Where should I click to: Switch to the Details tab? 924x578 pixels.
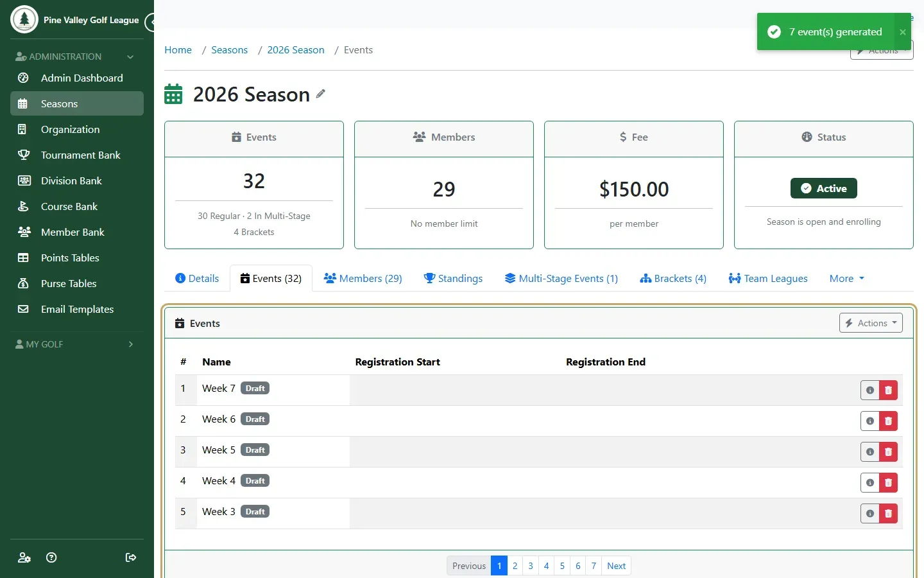coord(197,279)
